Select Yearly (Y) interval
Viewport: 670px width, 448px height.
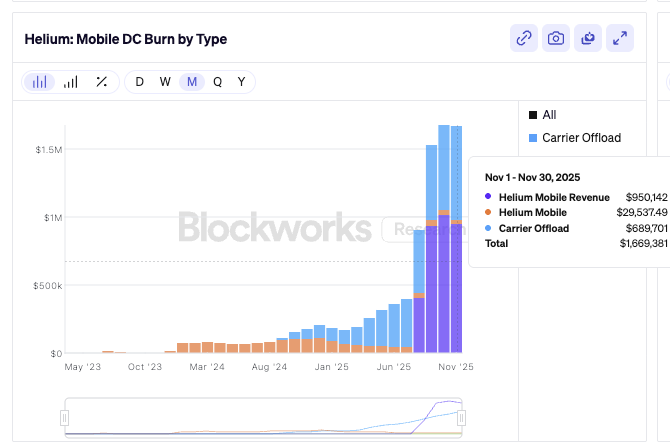click(x=241, y=82)
